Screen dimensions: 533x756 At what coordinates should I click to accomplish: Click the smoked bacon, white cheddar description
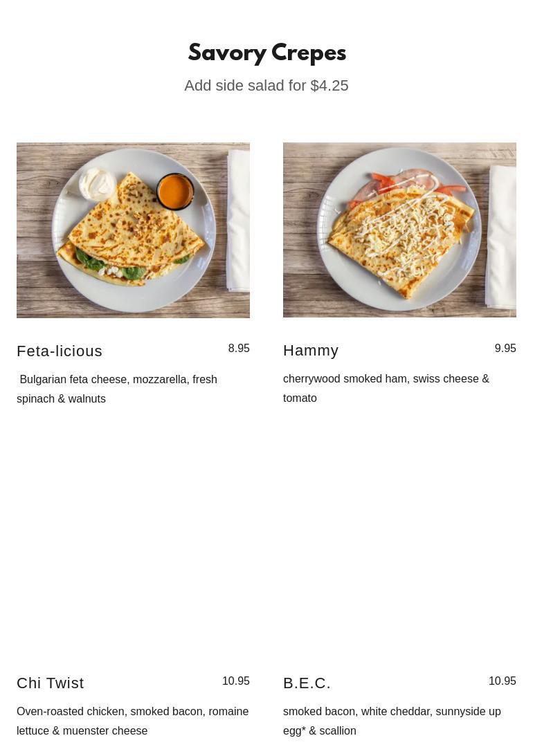click(x=392, y=721)
